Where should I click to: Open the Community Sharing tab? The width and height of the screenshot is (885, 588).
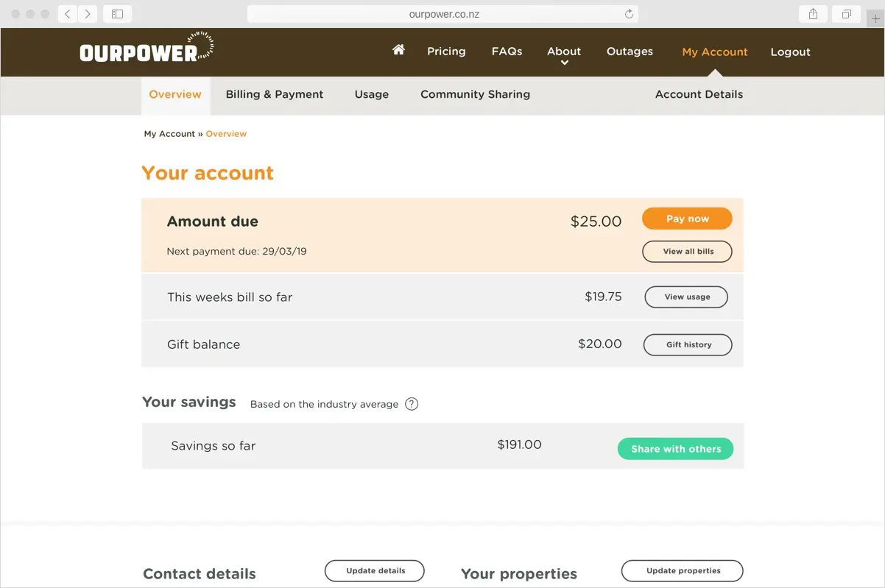coord(475,94)
